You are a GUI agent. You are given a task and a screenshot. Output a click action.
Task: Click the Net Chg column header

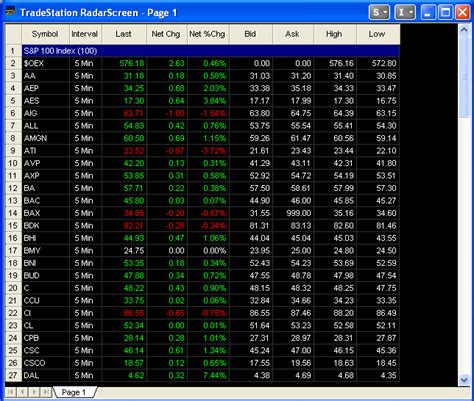[167, 34]
